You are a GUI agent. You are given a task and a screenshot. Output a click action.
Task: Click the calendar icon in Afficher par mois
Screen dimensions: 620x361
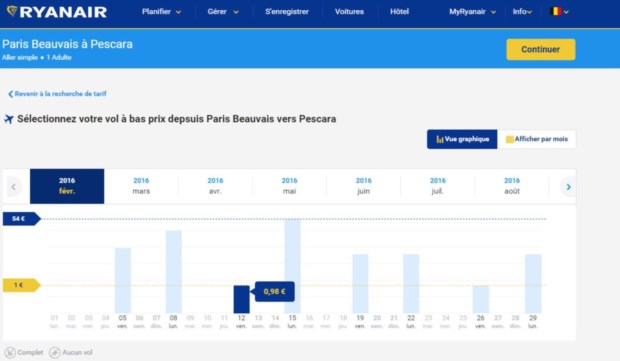(x=510, y=139)
